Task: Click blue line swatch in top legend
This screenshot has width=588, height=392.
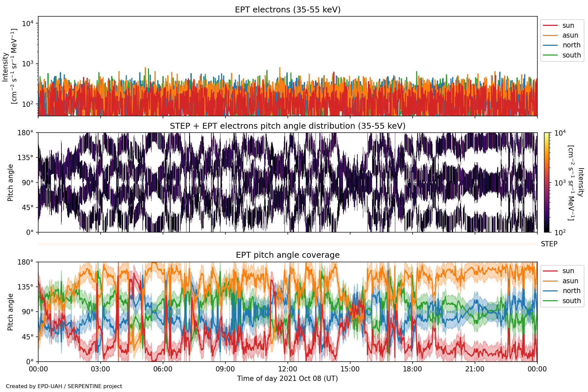Action: tap(550, 45)
